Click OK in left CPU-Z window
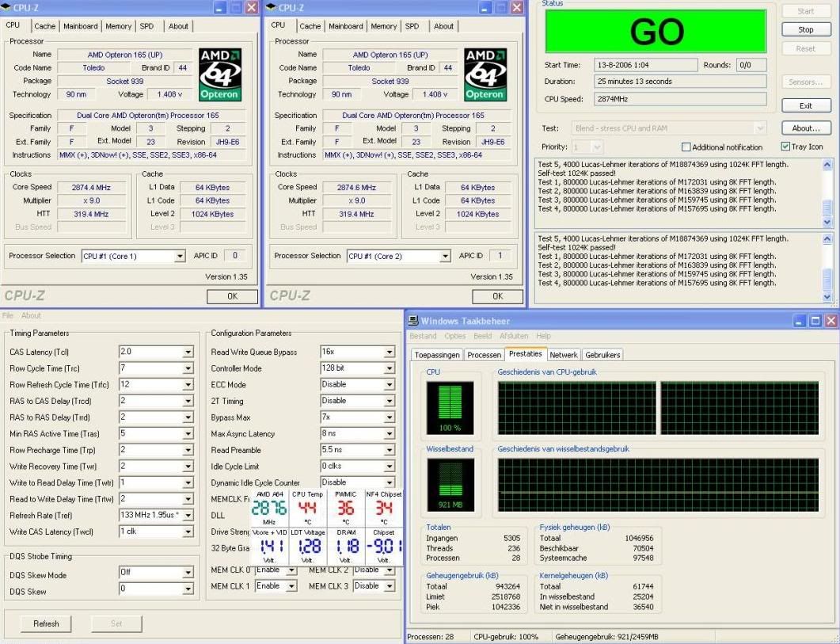This screenshot has width=840, height=644. [x=232, y=296]
